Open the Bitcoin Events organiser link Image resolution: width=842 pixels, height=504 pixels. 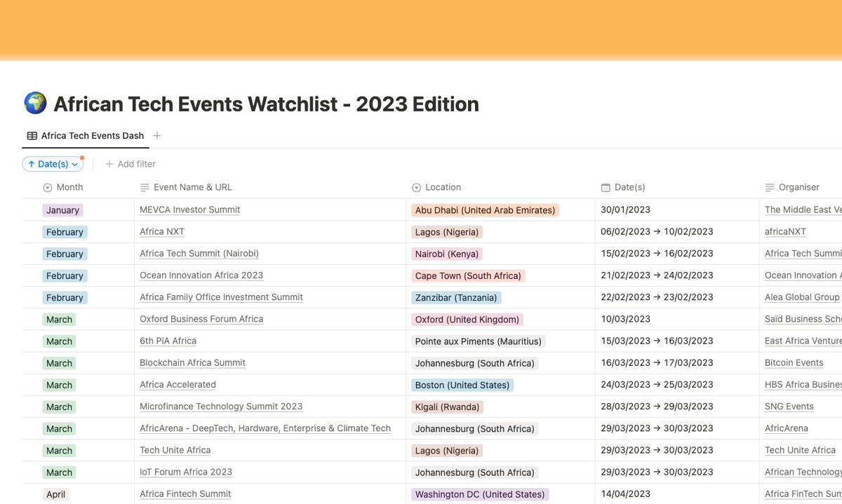click(794, 363)
